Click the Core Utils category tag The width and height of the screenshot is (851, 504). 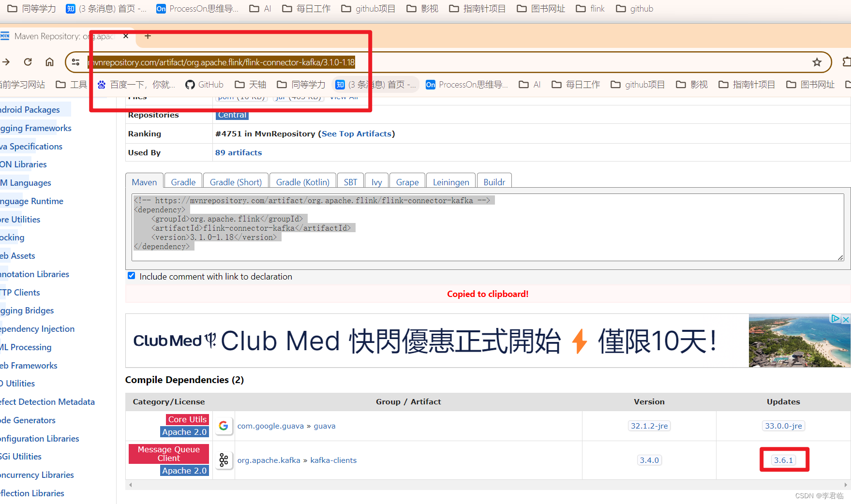(187, 419)
